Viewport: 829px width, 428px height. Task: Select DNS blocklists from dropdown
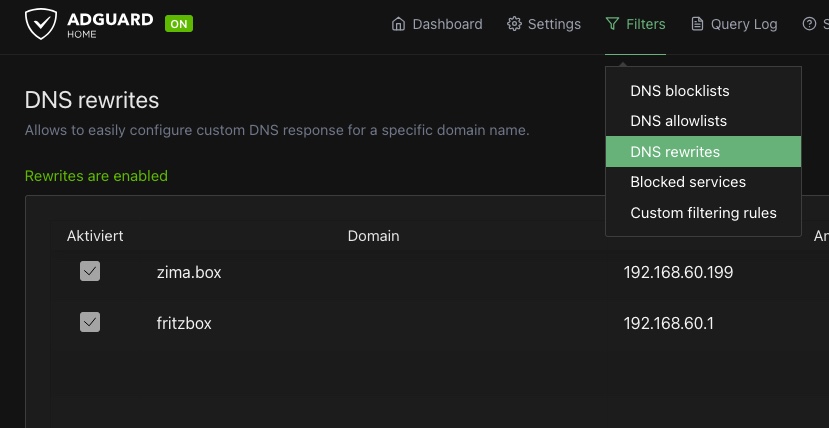[703, 91]
